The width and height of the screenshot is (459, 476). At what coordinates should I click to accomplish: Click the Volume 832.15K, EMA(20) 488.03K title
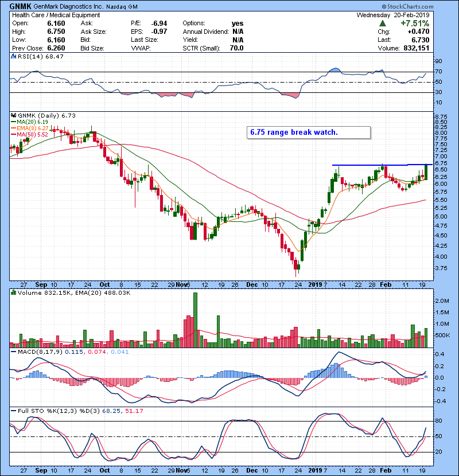point(74,292)
